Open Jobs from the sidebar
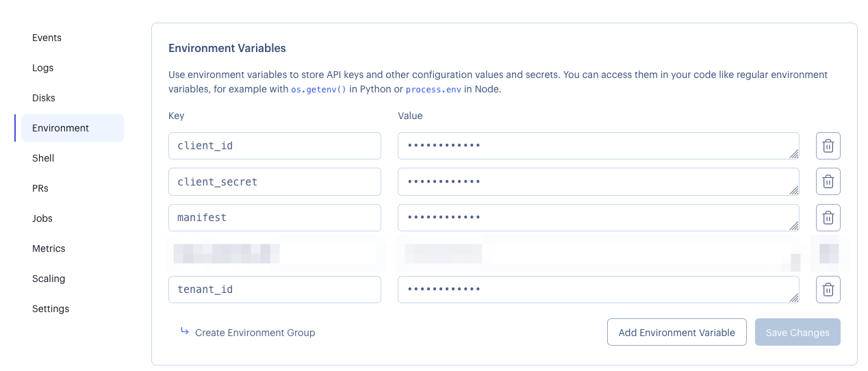This screenshot has height=371, width=868. [x=42, y=218]
